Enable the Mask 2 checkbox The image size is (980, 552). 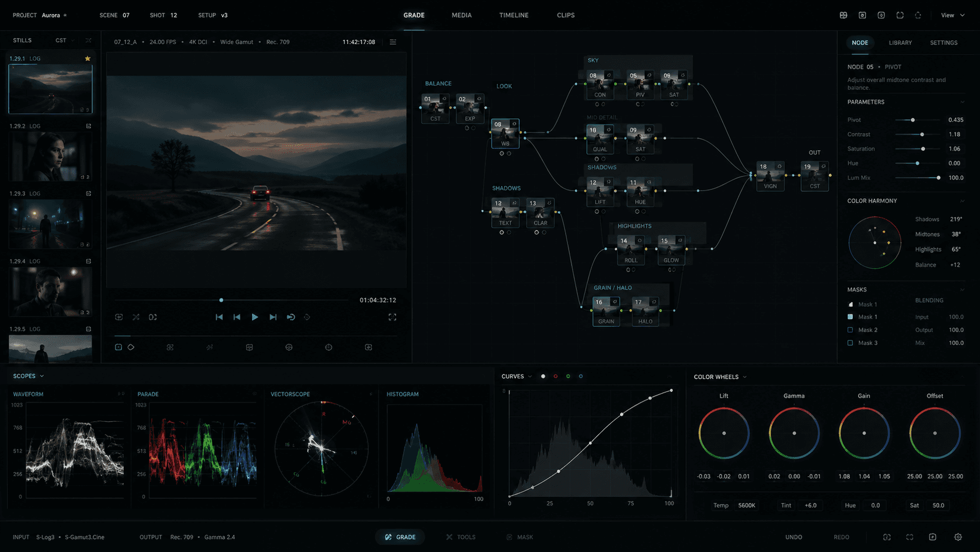tap(850, 330)
